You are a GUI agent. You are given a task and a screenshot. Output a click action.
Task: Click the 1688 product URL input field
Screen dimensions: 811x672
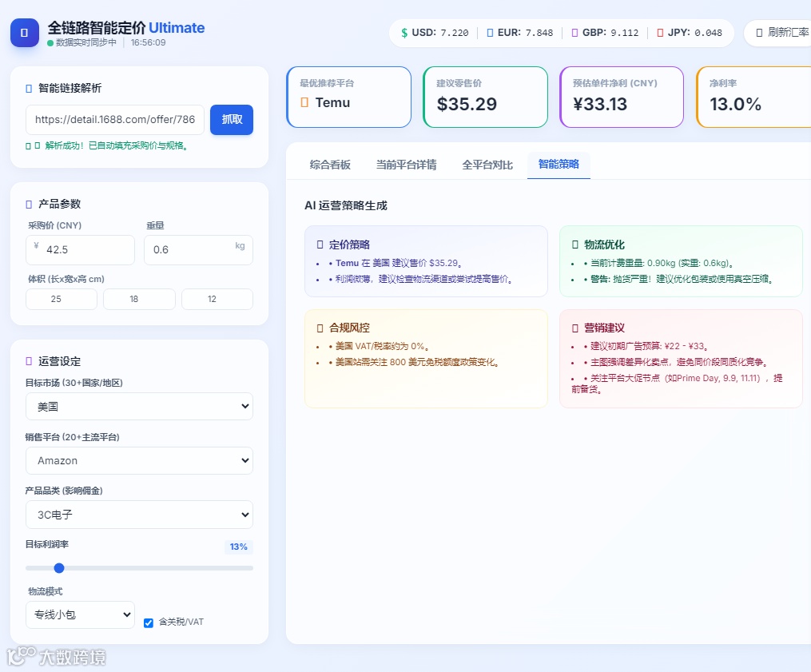click(x=115, y=120)
